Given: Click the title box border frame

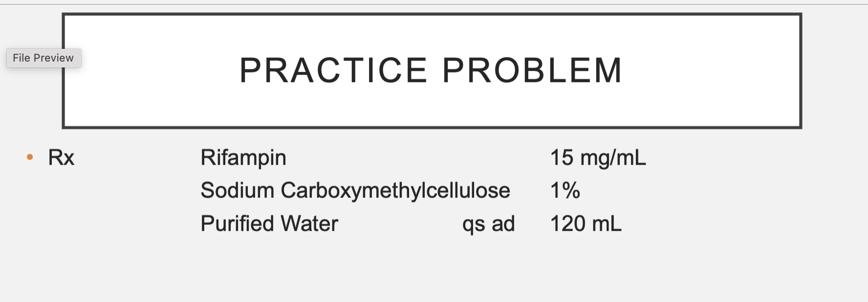Looking at the screenshot, I should 432,15.
